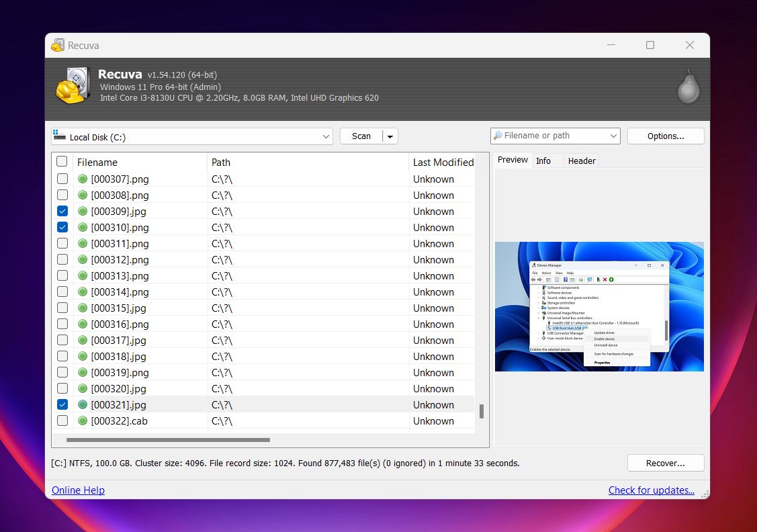The image size is (757, 532).
Task: Click the scan status text in status bar
Action: pyautogui.click(x=285, y=463)
